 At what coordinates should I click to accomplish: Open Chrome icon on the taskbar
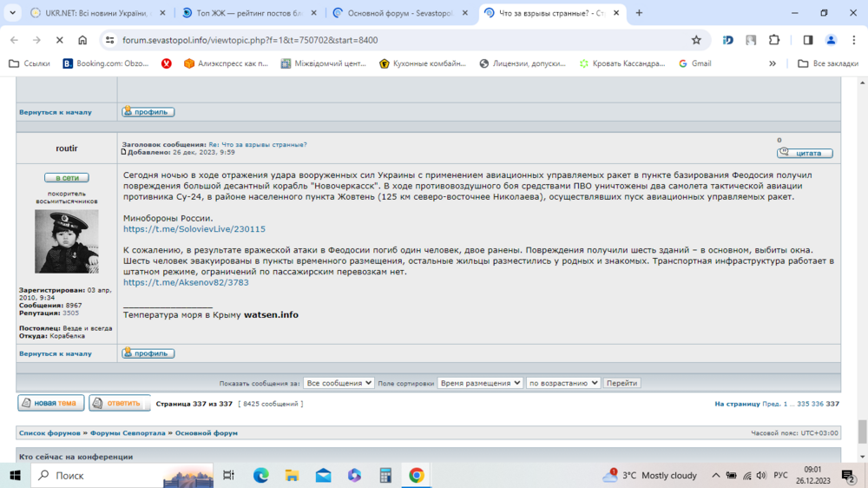417,475
